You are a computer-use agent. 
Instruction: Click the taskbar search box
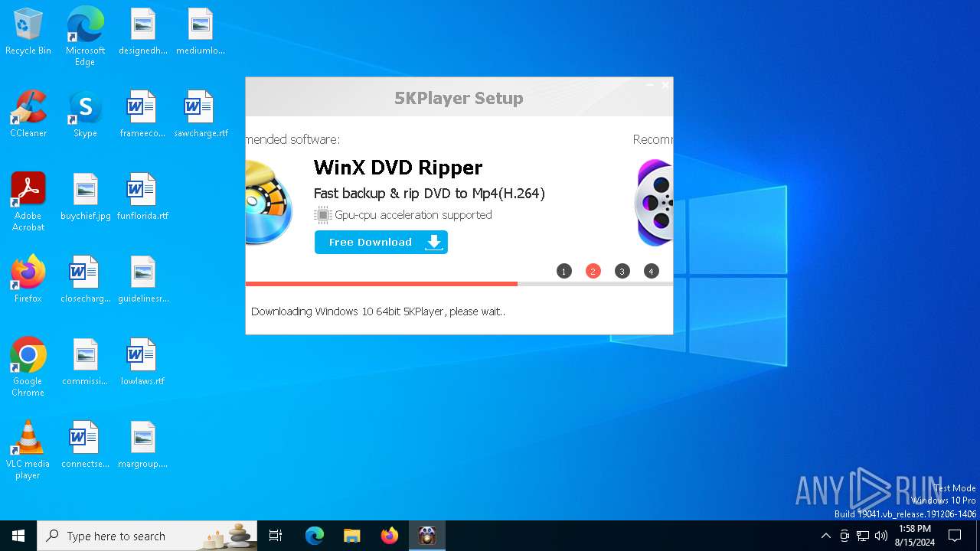[147, 536]
